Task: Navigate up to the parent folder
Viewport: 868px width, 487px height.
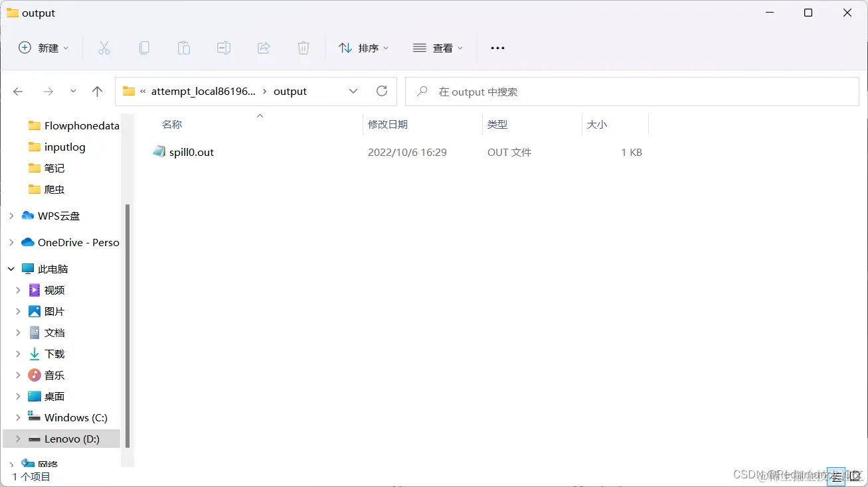Action: click(x=97, y=91)
